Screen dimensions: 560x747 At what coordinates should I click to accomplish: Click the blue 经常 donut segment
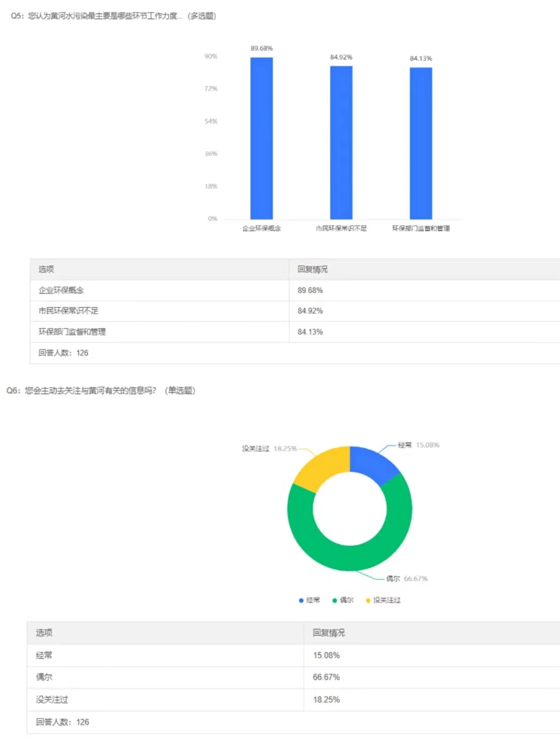coord(373,463)
